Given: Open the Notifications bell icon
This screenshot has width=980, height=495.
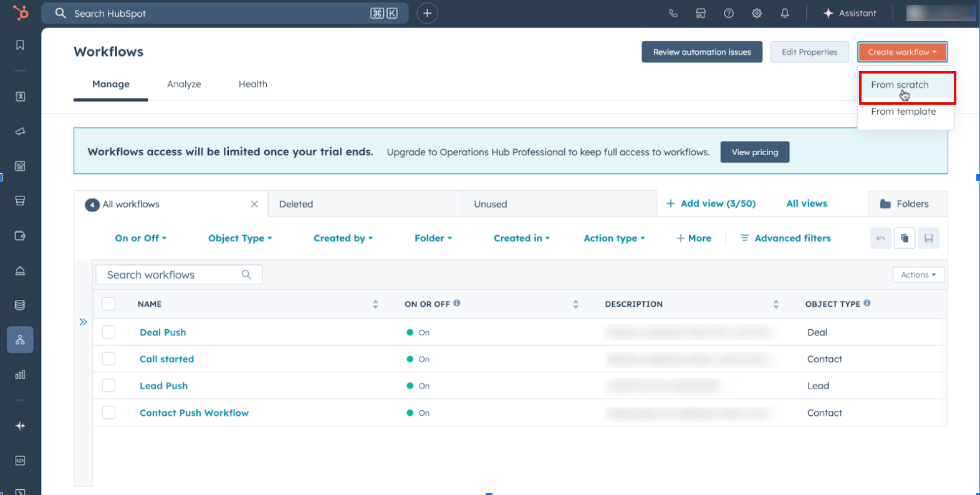Looking at the screenshot, I should click(x=785, y=13).
